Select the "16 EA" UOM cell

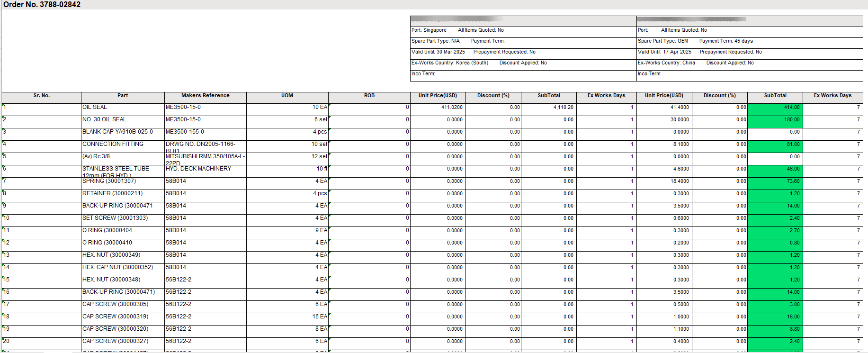click(319, 317)
